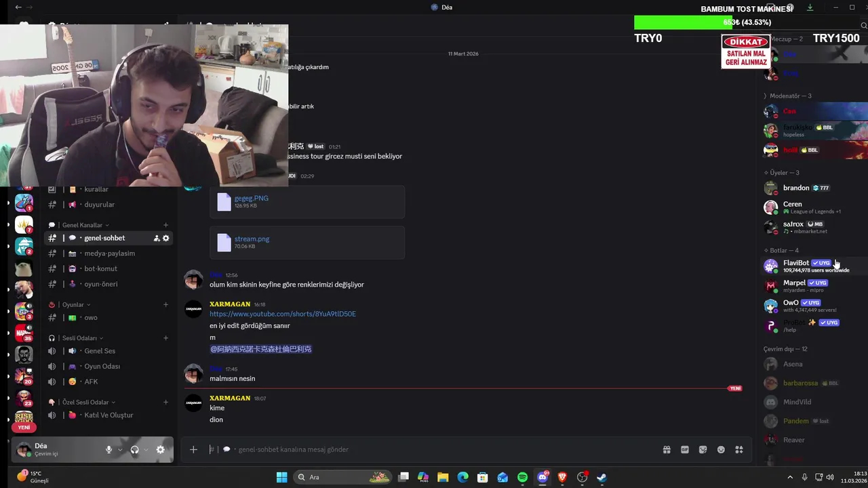Image resolution: width=868 pixels, height=488 pixels.
Task: Join the AFK voice channel
Action: [x=108, y=382]
